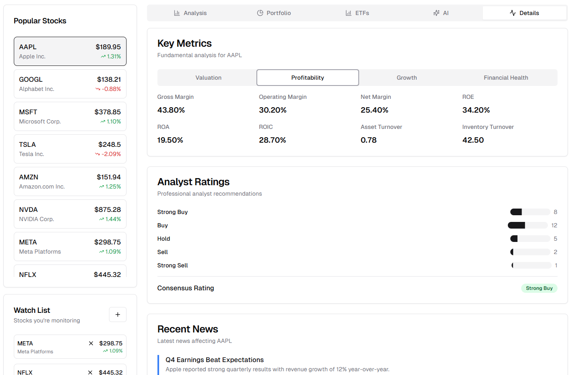This screenshot has height=375, width=588.
Task: Select the NVDA stock card
Action: (70, 214)
